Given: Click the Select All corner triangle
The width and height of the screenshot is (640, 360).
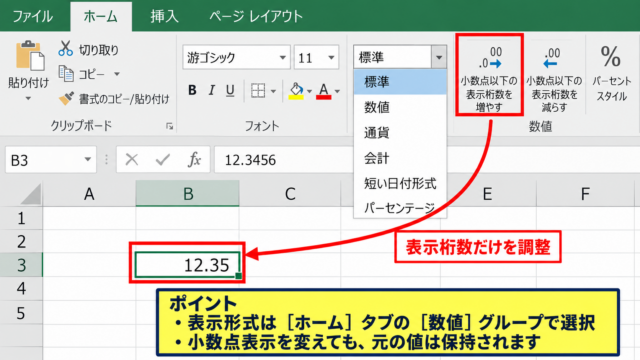Looking at the screenshot, I should pyautogui.click(x=31, y=194).
